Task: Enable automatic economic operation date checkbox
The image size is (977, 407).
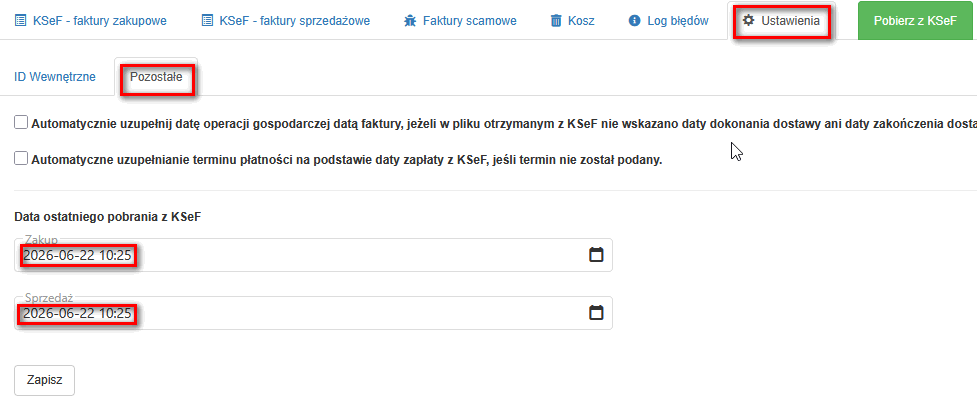Action: pyautogui.click(x=21, y=123)
